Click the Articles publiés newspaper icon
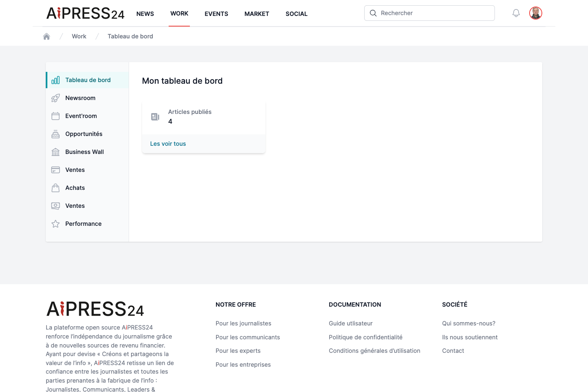This screenshot has height=392, width=588. pos(155,117)
